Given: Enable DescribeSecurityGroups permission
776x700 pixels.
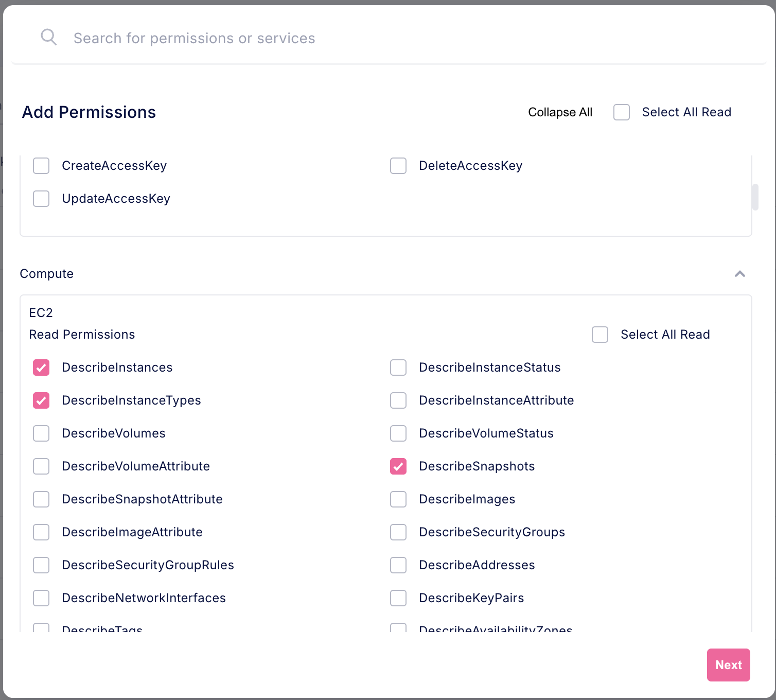Looking at the screenshot, I should click(398, 532).
